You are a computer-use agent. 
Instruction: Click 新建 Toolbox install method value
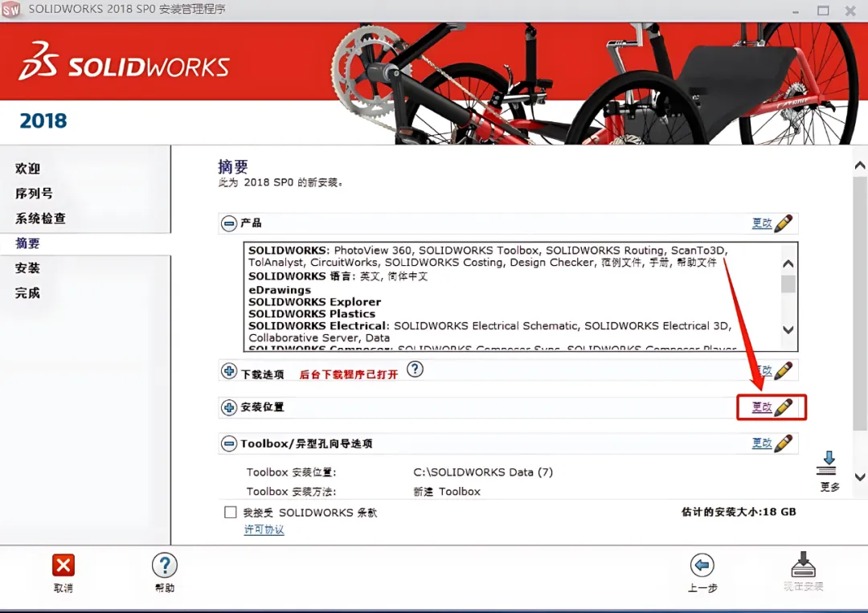(x=447, y=492)
